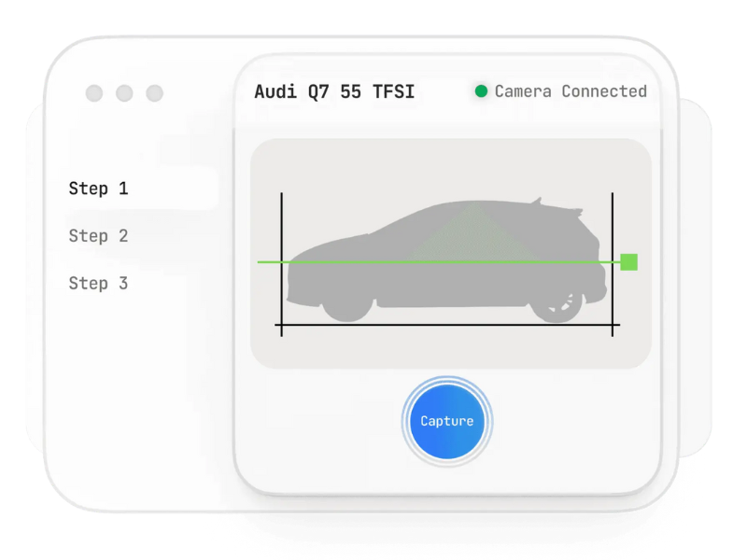
Task: Switch to Step 2
Action: [98, 236]
